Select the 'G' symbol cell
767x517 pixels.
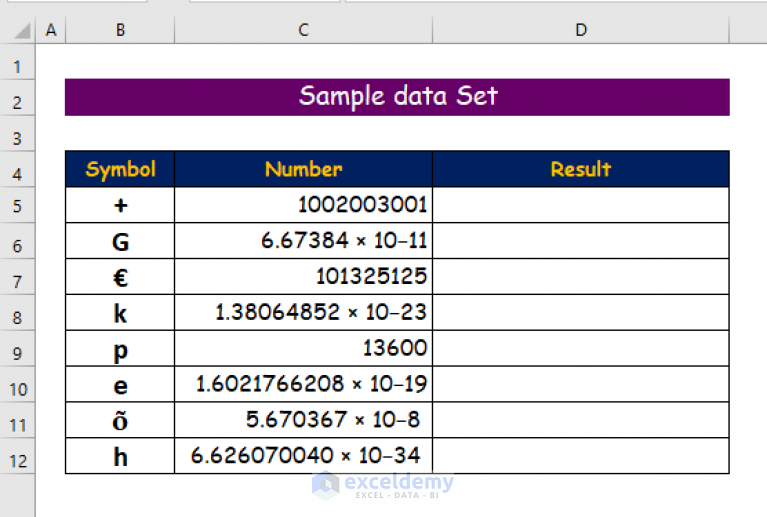point(120,241)
